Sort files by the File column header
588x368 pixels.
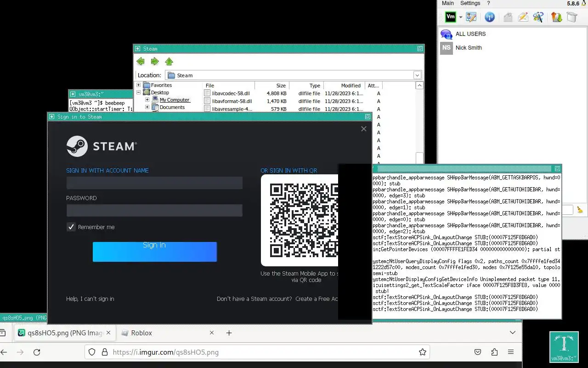(229, 86)
